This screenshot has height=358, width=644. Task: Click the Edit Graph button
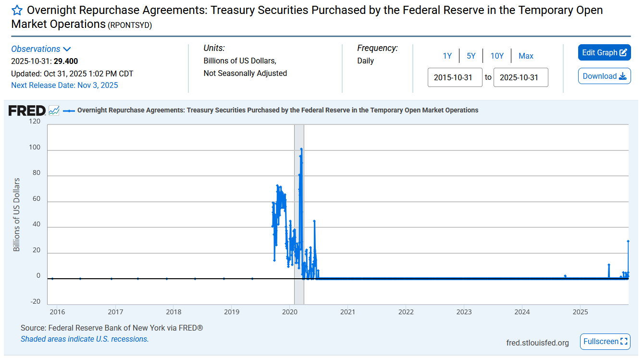602,52
